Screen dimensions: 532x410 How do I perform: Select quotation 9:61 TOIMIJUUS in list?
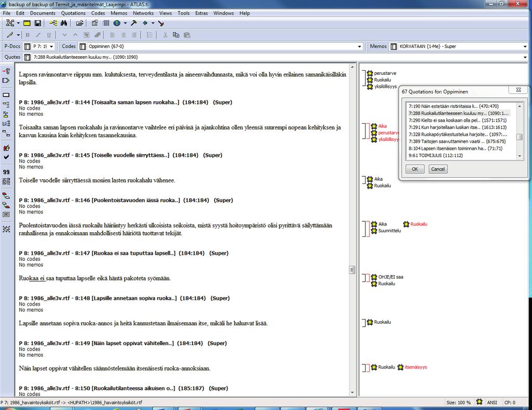coord(435,155)
